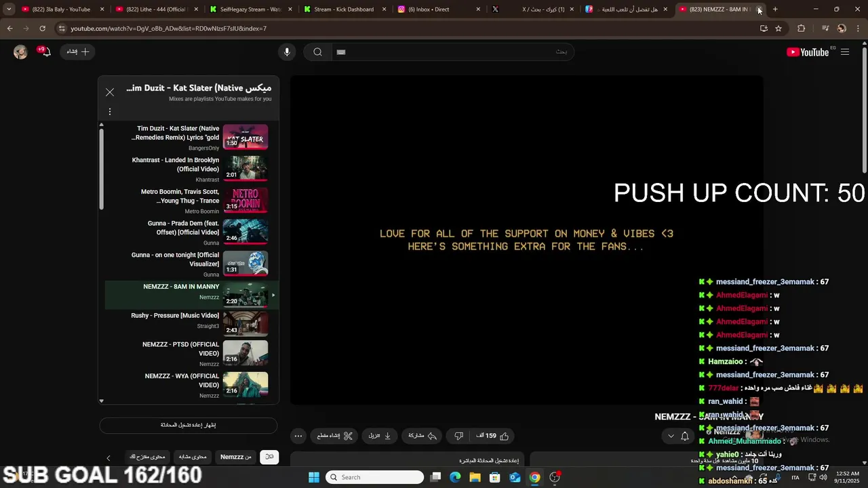Open File Explorer from taskbar
Screen dimensions: 868x488
click(x=475, y=477)
